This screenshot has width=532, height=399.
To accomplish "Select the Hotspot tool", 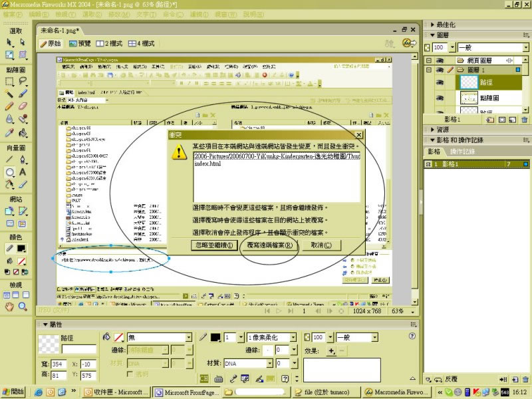I will pyautogui.click(x=9, y=211).
